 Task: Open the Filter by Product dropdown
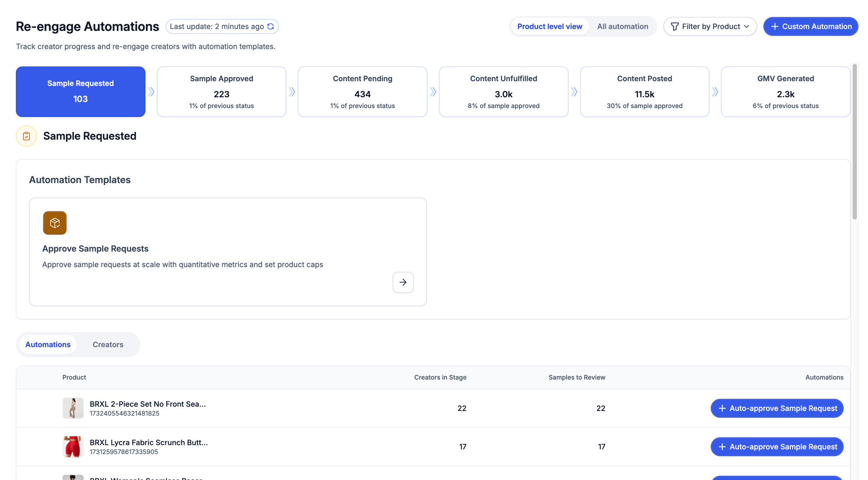(x=710, y=26)
